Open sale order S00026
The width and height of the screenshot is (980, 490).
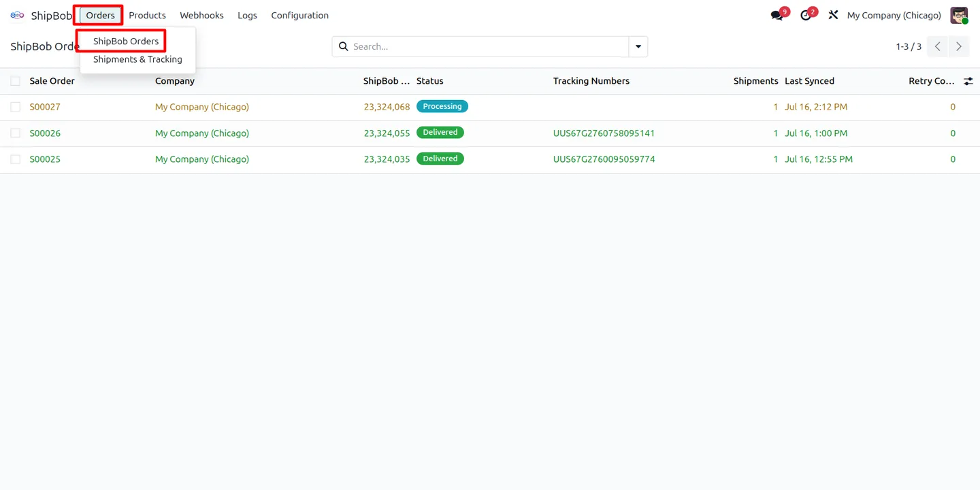pyautogui.click(x=45, y=133)
